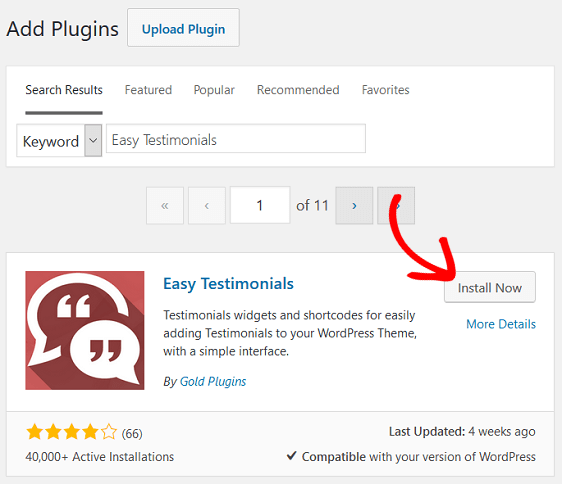Open the Favorites tab
The width and height of the screenshot is (562, 484).
(386, 90)
